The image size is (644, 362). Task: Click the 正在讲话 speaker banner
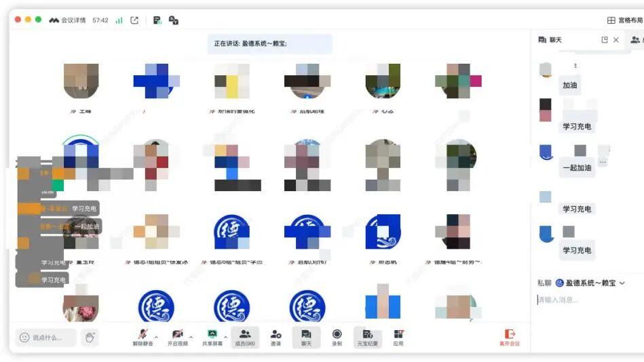pyautogui.click(x=270, y=43)
